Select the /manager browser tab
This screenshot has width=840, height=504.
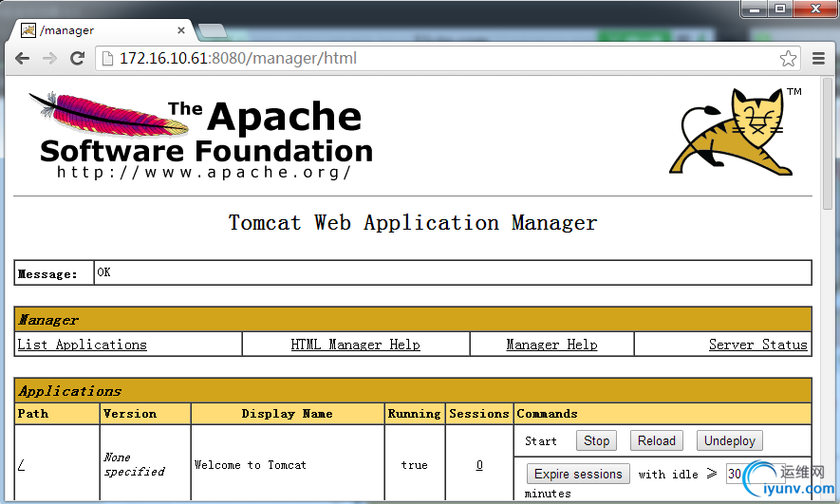pyautogui.click(x=102, y=30)
